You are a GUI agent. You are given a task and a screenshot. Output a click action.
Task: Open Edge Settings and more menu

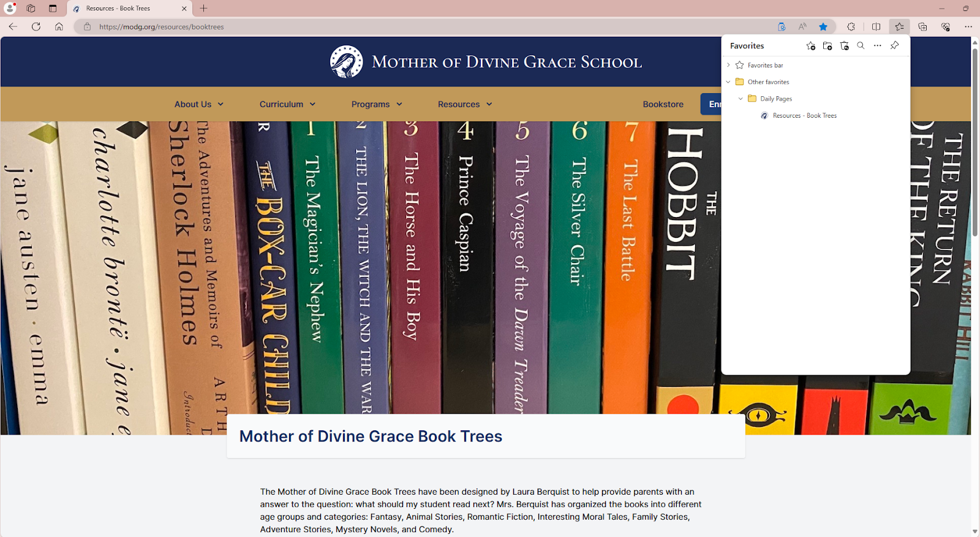coord(968,27)
